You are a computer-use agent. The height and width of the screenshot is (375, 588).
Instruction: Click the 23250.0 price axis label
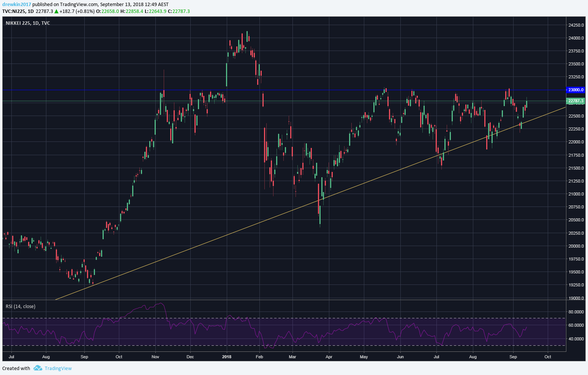[576, 77]
